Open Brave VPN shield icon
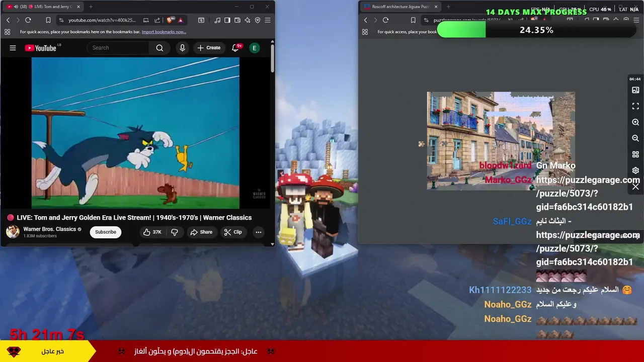644x362 pixels. tap(258, 20)
